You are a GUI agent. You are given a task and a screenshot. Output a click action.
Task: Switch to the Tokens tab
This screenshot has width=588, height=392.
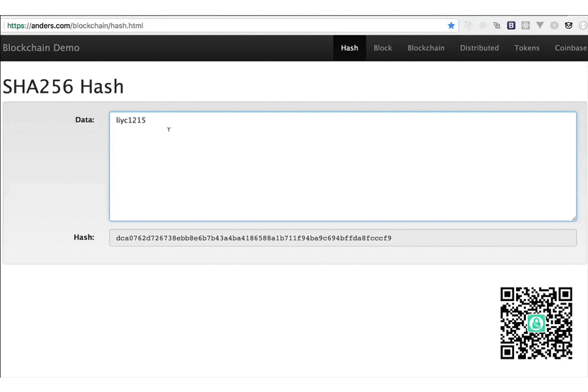click(x=527, y=48)
